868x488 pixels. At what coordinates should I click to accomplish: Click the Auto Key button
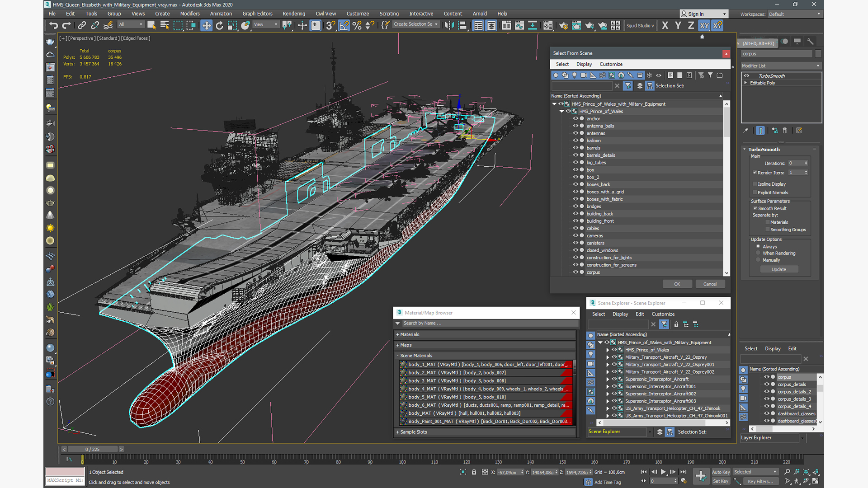[x=721, y=472]
